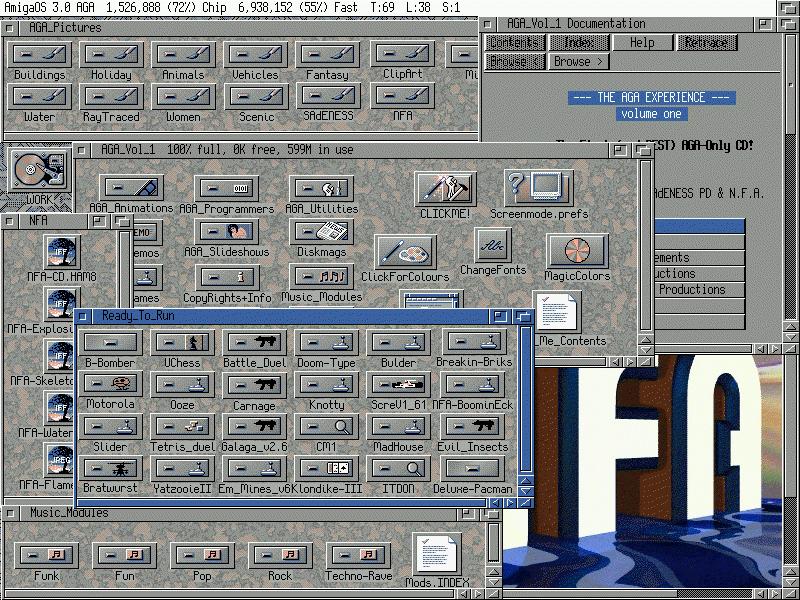
Task: Open the AGA_Slideshows drawer
Action: (x=227, y=232)
